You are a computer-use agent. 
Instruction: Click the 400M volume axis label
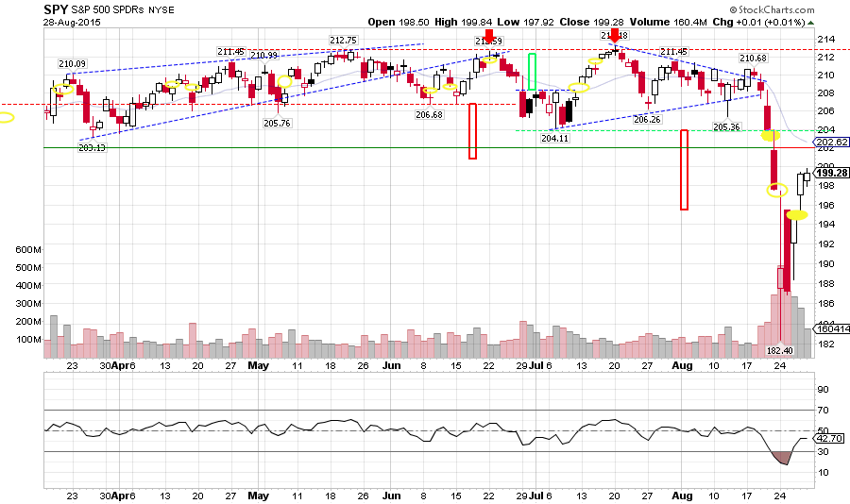(x=28, y=286)
